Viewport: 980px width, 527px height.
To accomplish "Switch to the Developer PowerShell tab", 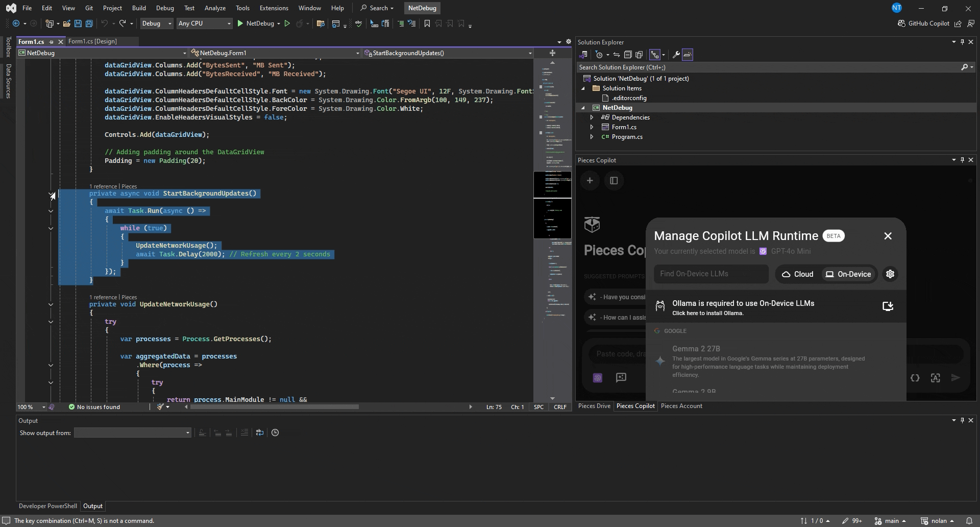I will coord(48,506).
